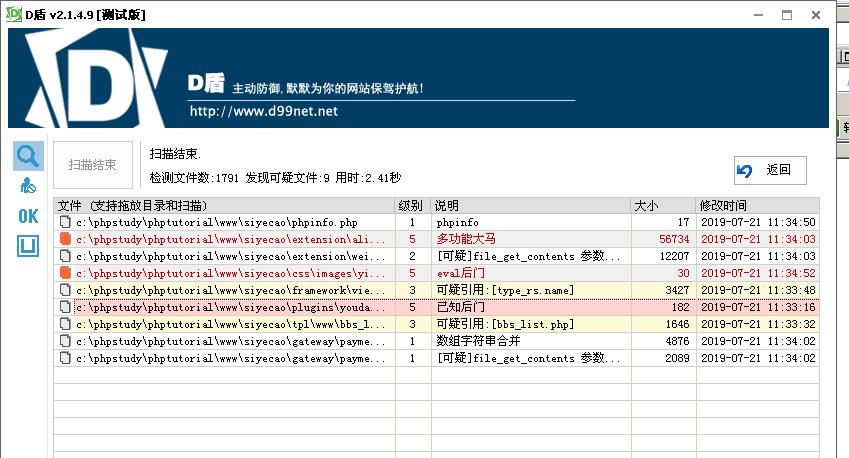Click the eval后门 description cell
The image size is (849, 458).
tap(461, 273)
